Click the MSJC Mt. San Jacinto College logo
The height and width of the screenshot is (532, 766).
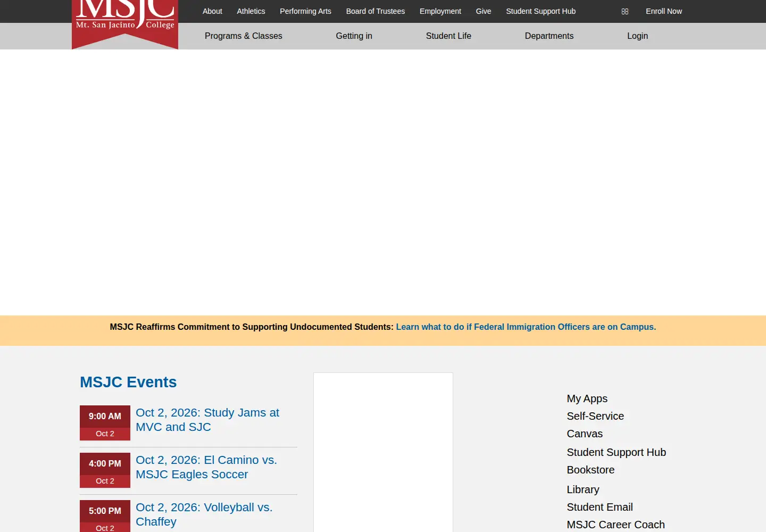125,23
